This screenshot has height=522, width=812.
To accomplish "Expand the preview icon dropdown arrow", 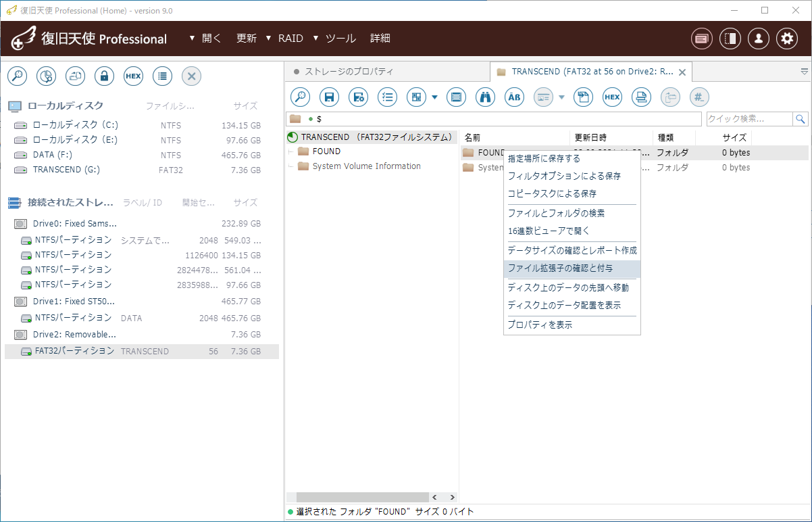I will pos(561,97).
